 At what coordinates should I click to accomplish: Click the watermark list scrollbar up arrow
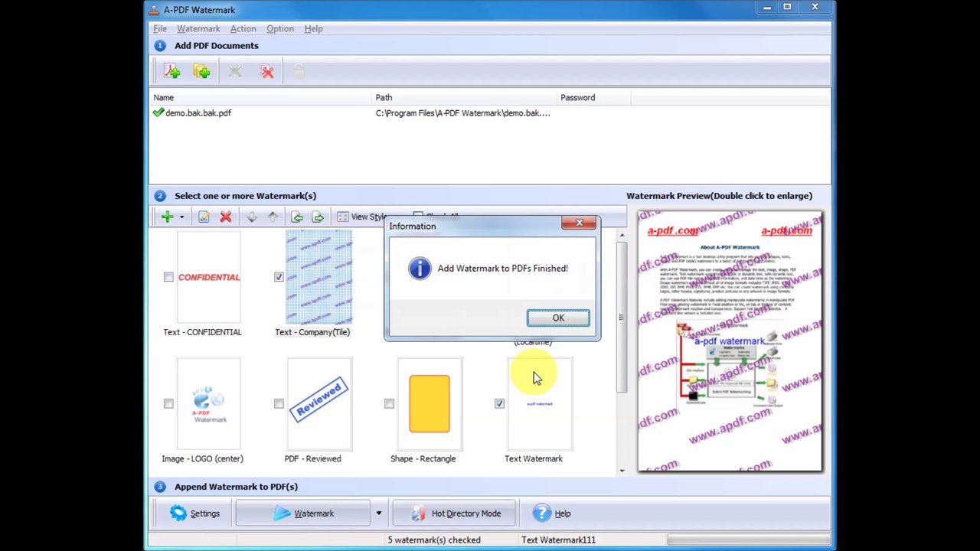(621, 235)
